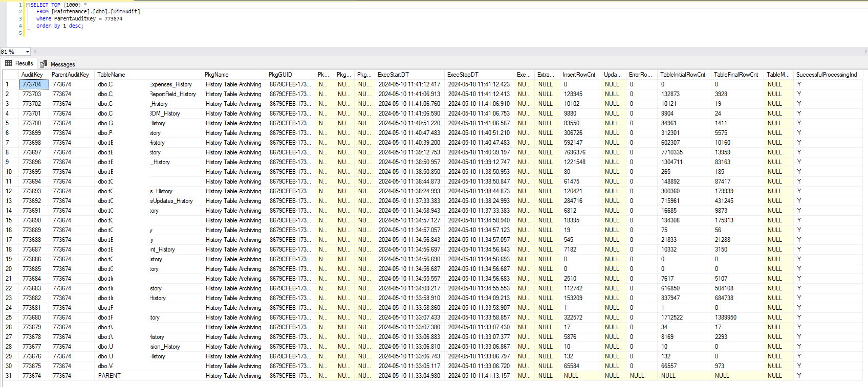Click ParentAuditKey in the query's where clause

(75, 19)
